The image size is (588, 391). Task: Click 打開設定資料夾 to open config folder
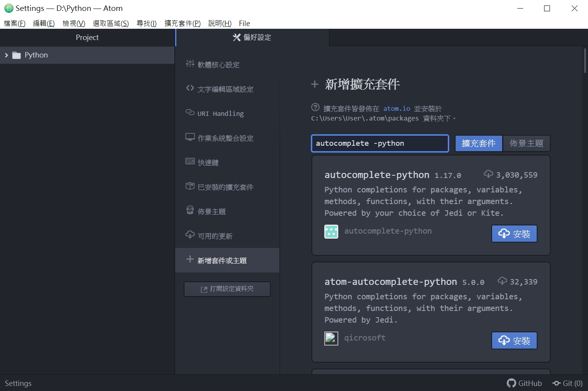[x=227, y=289]
